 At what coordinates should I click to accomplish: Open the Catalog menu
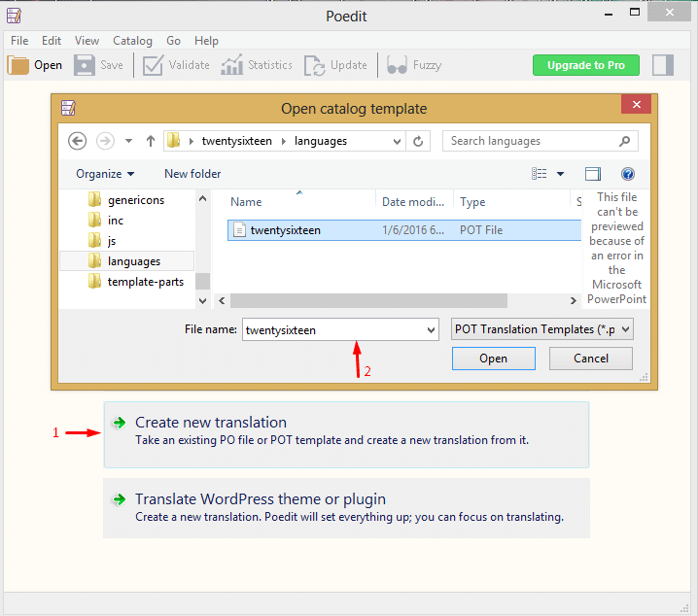(132, 41)
